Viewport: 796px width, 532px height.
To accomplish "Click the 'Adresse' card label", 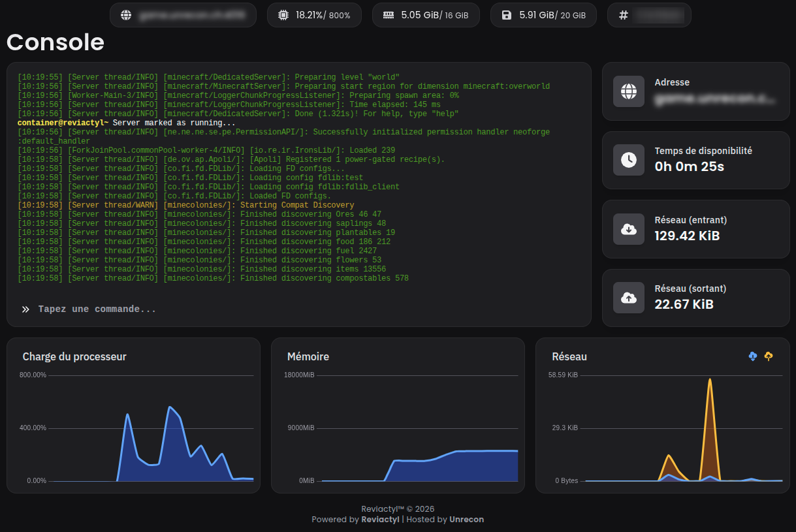I will (672, 82).
